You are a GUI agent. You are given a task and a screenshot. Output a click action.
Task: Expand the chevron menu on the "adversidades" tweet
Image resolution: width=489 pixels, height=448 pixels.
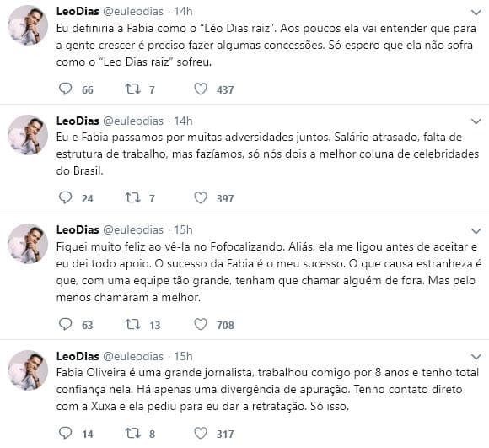click(x=476, y=121)
